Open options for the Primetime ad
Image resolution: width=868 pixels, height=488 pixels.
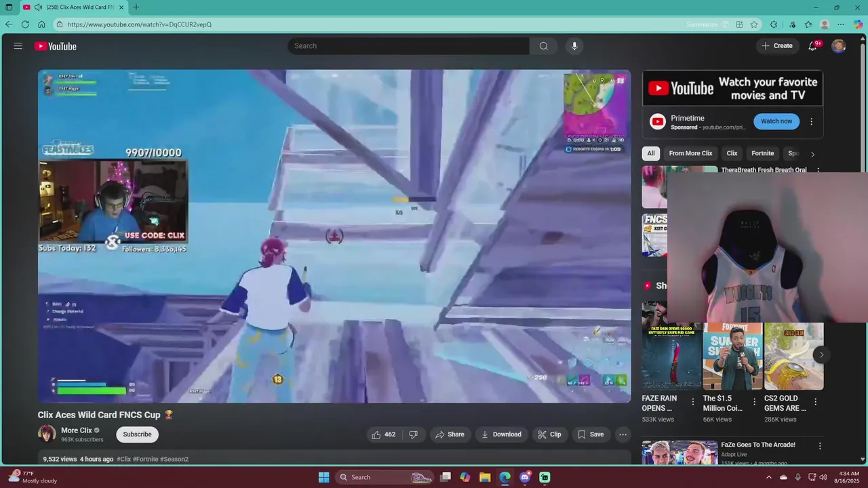811,122
